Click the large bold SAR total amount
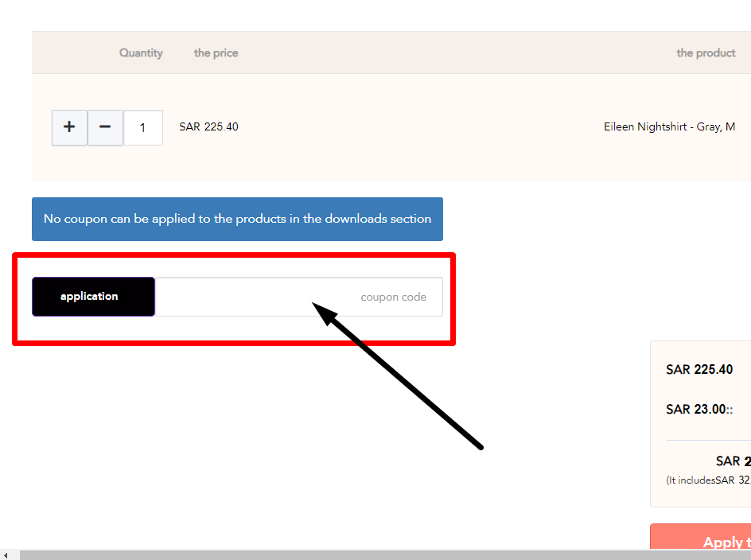 [x=733, y=461]
